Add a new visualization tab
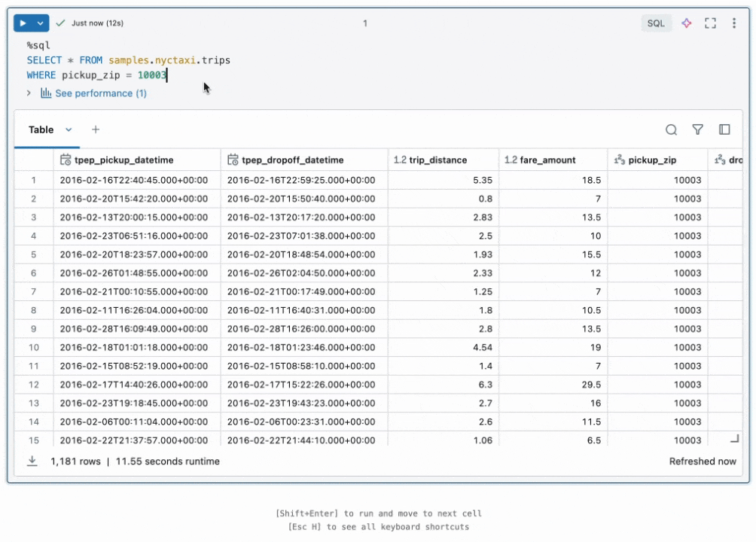The image size is (756, 542). point(96,129)
